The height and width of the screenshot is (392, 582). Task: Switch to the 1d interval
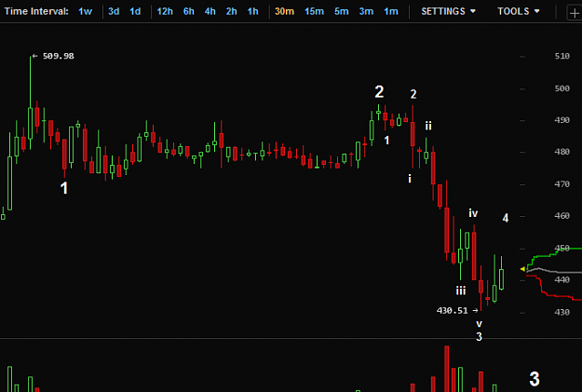[x=135, y=11]
